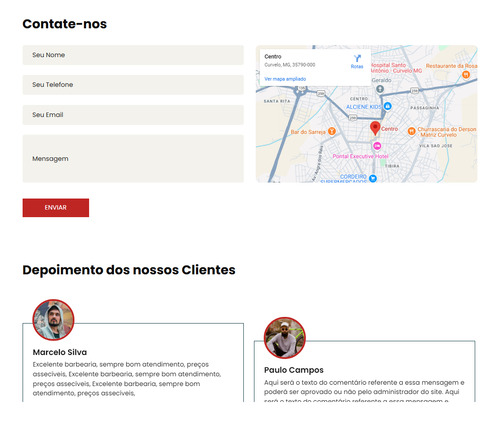Click Churrascaria do Derson restaurant marker
This screenshot has width=500, height=421.
(x=412, y=131)
